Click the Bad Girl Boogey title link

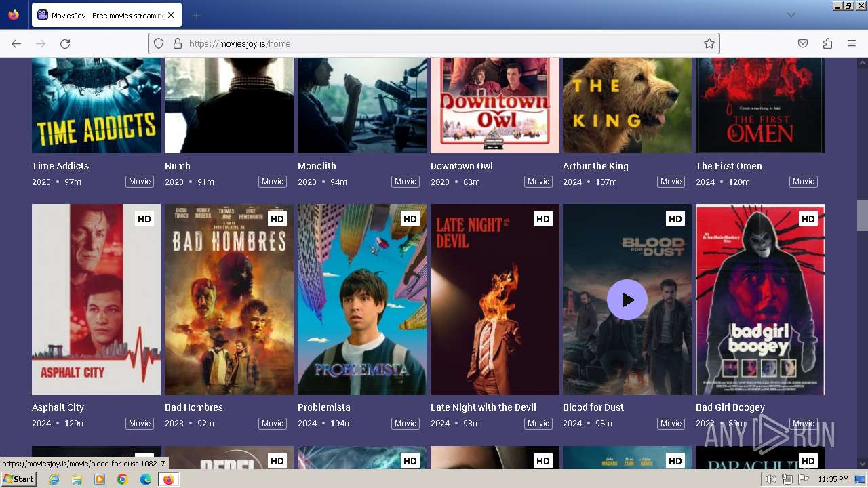(x=730, y=407)
